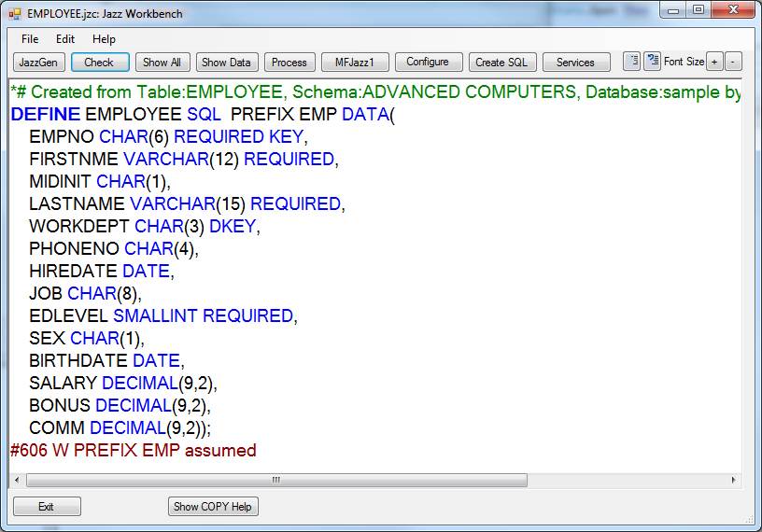This screenshot has height=532, width=762.
Task: Click the DEFINE keyword in the editor
Action: [x=46, y=114]
